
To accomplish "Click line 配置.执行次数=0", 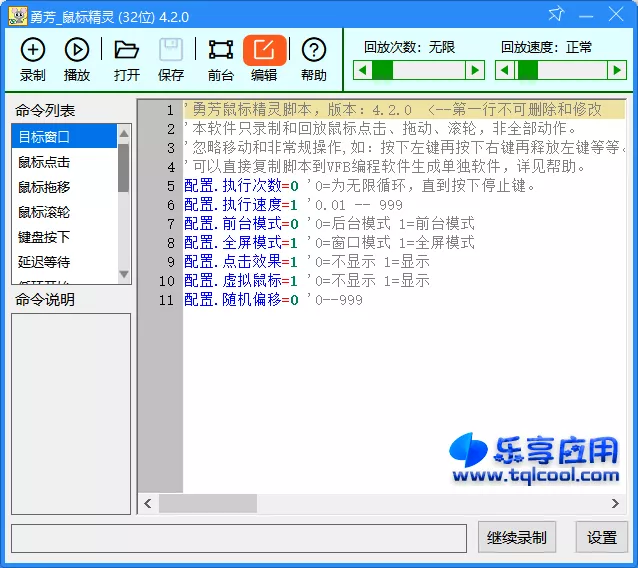I will (241, 186).
